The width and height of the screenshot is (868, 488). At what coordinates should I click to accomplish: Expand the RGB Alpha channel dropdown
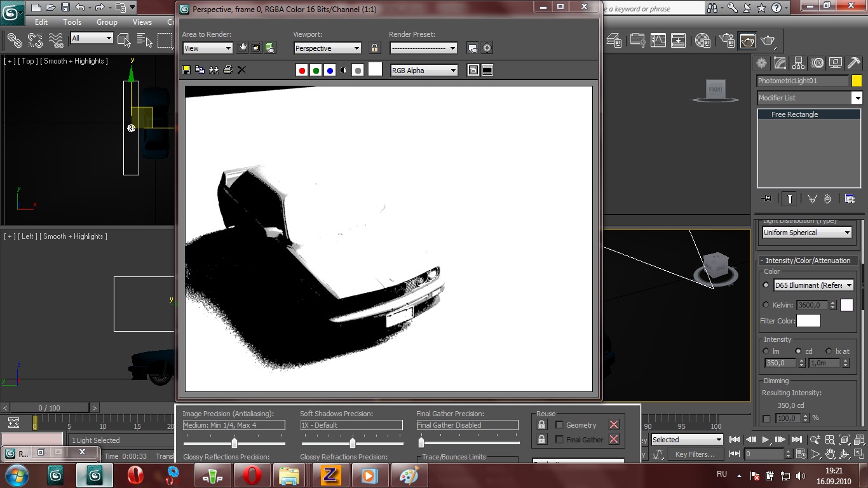424,71
